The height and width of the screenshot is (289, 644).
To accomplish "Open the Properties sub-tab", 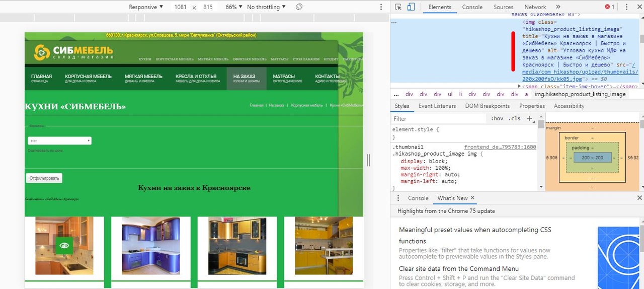I will (x=532, y=106).
